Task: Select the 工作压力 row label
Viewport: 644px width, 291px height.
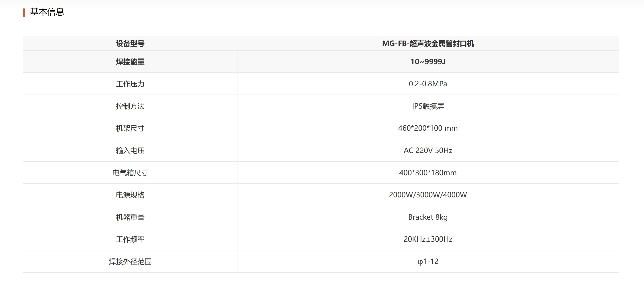Action: click(130, 84)
